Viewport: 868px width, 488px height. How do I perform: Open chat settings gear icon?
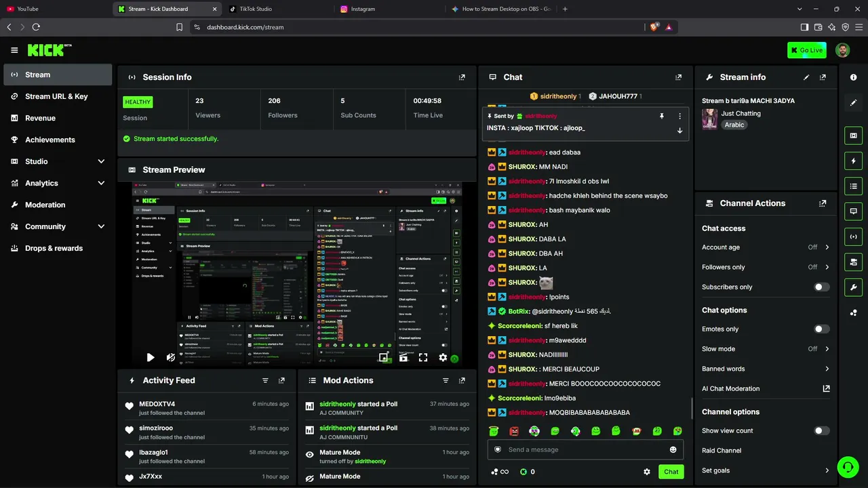(647, 472)
